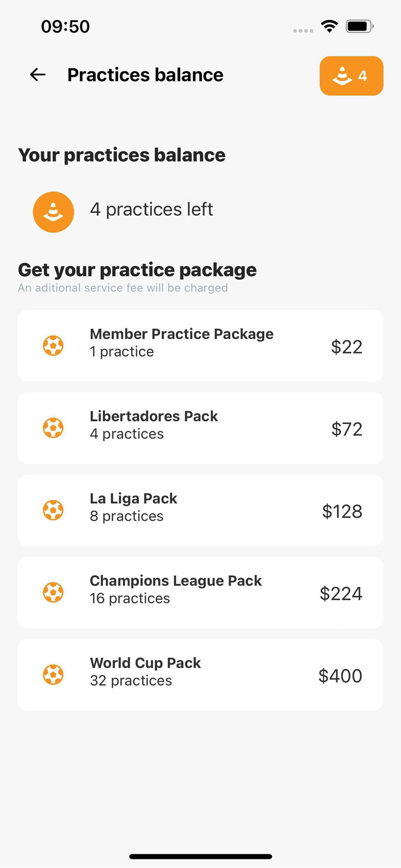Image resolution: width=401 pixels, height=868 pixels.
Task: Tap the round cone icon beside practices left
Action: click(53, 212)
